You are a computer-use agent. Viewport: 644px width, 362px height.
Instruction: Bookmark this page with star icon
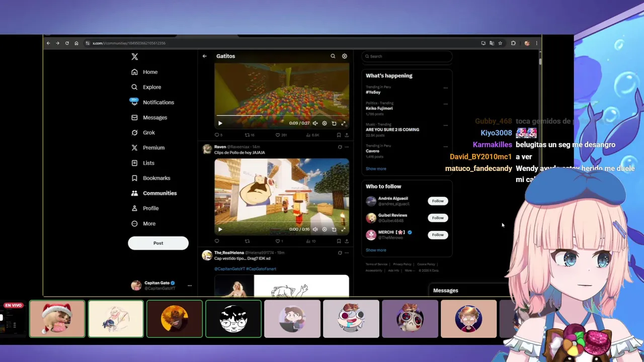[500, 43]
